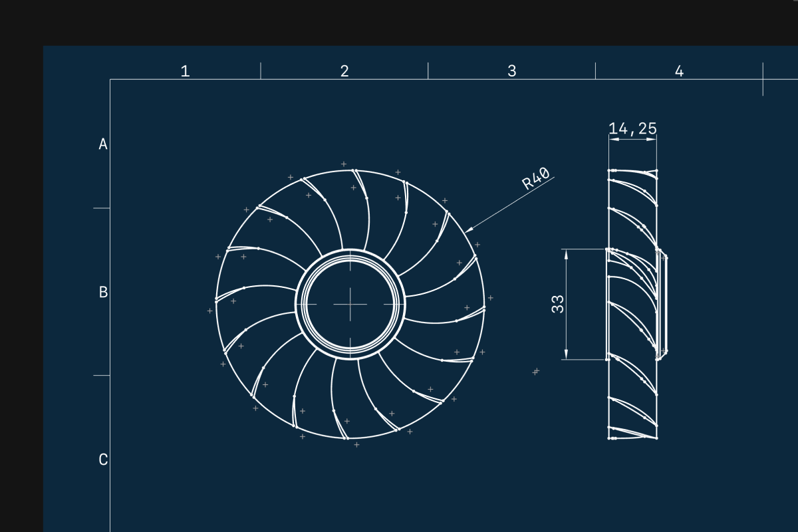
Task: Click the hub protrusion on the side view's right edge
Action: [663, 303]
